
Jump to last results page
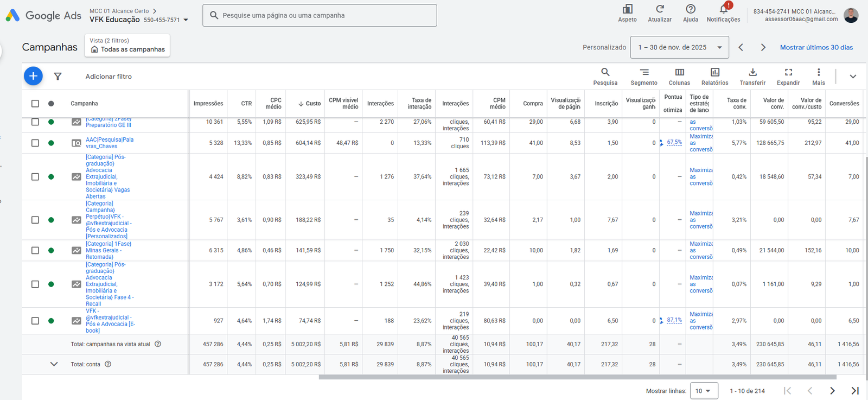click(x=855, y=391)
